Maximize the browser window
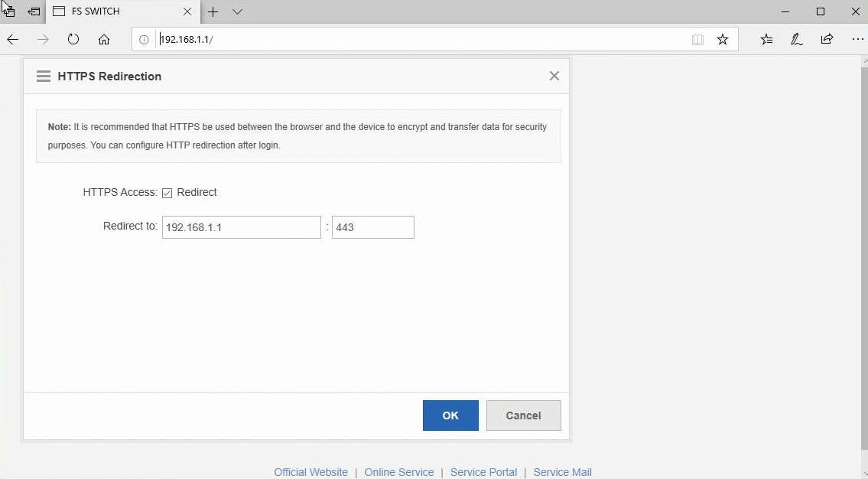 click(x=821, y=11)
